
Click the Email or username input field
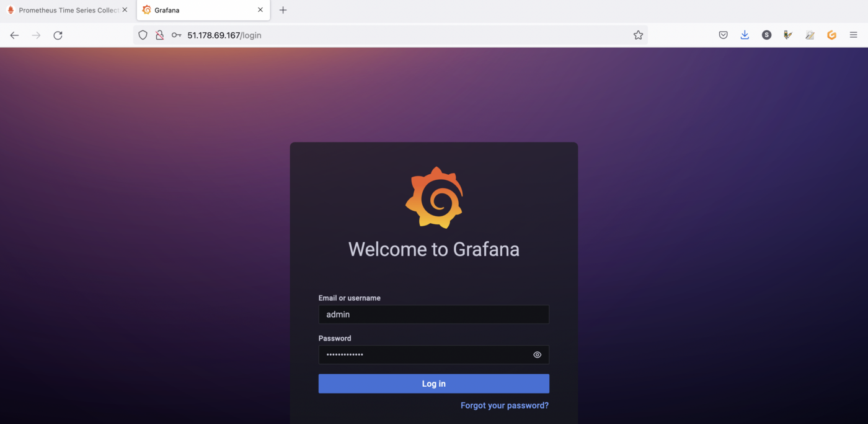[433, 314]
